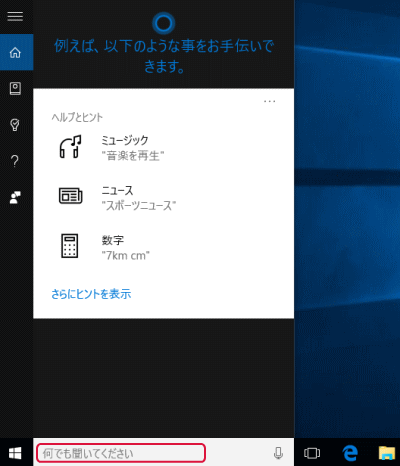Click the Cortana circle logo
The width and height of the screenshot is (400, 466).
pos(163,23)
